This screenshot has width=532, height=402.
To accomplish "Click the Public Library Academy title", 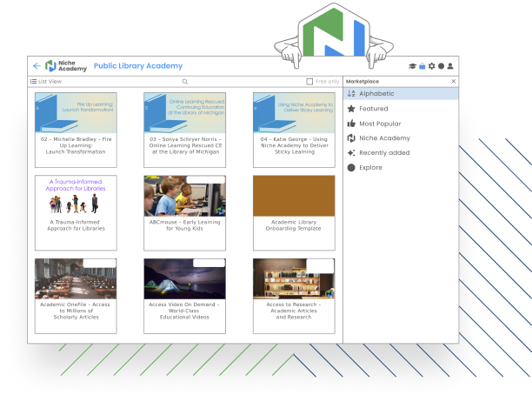I will (x=138, y=66).
